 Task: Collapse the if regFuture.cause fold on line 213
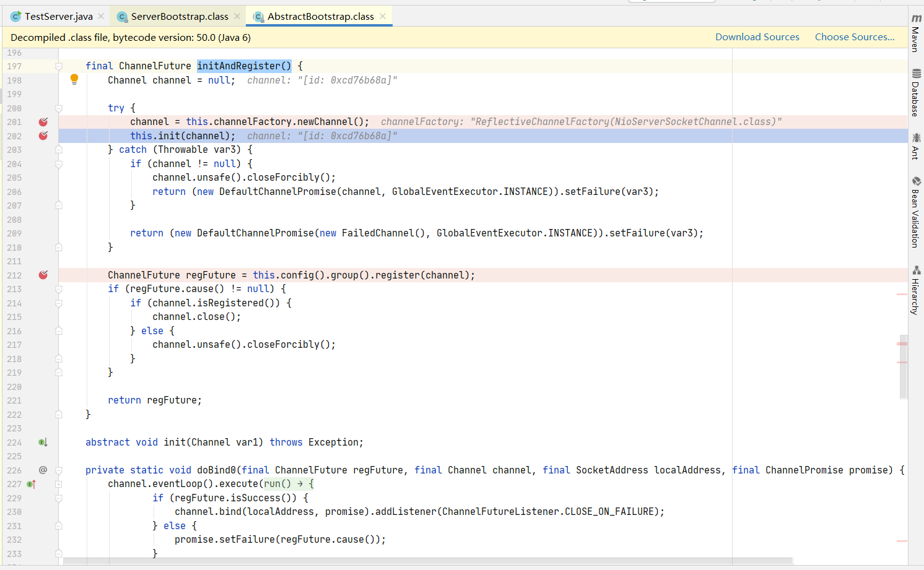coord(59,289)
